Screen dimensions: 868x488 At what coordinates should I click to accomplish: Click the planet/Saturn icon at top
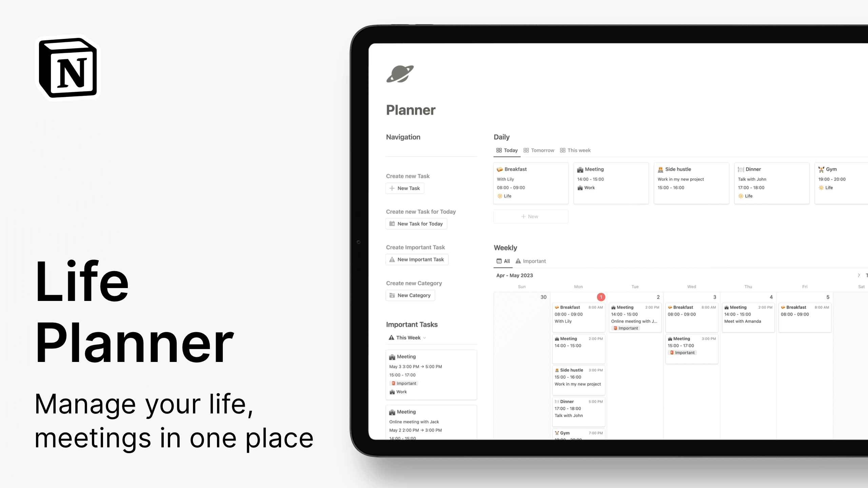(x=400, y=73)
